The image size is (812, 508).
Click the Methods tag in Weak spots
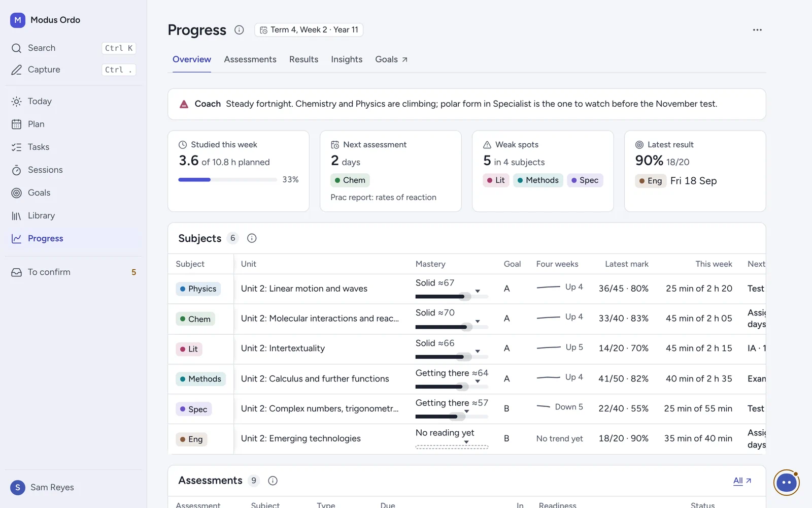[538, 180]
